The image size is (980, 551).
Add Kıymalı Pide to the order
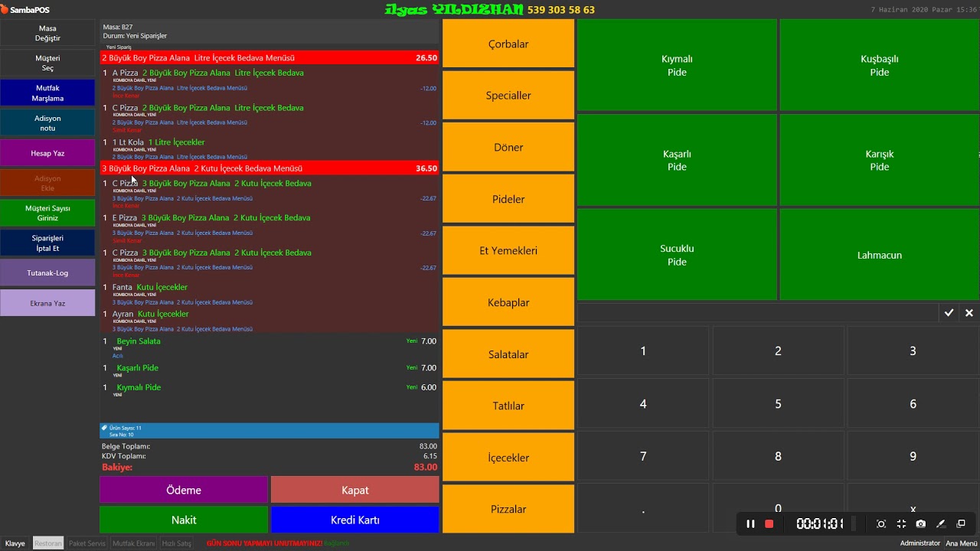[x=677, y=65]
